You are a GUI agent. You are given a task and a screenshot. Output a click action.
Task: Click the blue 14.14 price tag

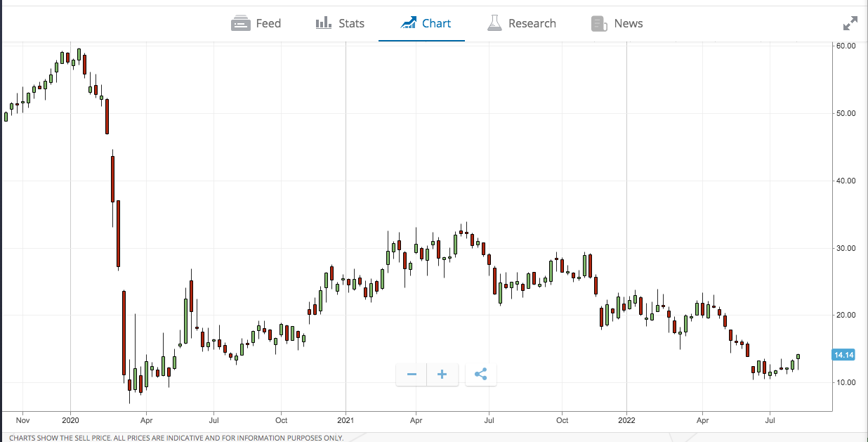843,355
